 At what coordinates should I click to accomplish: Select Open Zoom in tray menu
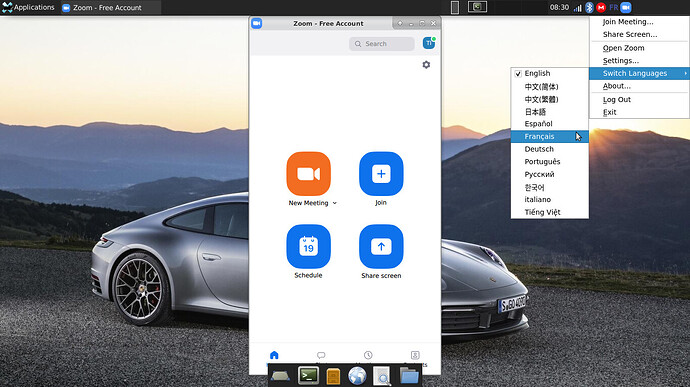coord(639,48)
